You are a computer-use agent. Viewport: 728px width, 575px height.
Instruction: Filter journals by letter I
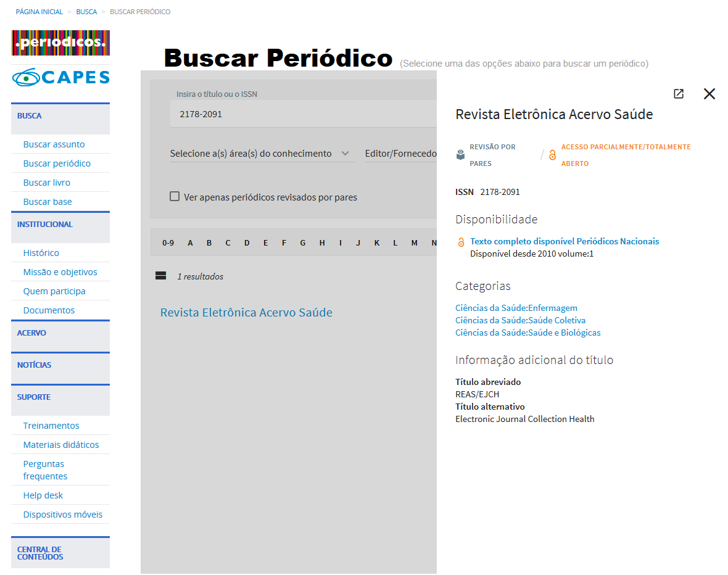click(x=341, y=243)
